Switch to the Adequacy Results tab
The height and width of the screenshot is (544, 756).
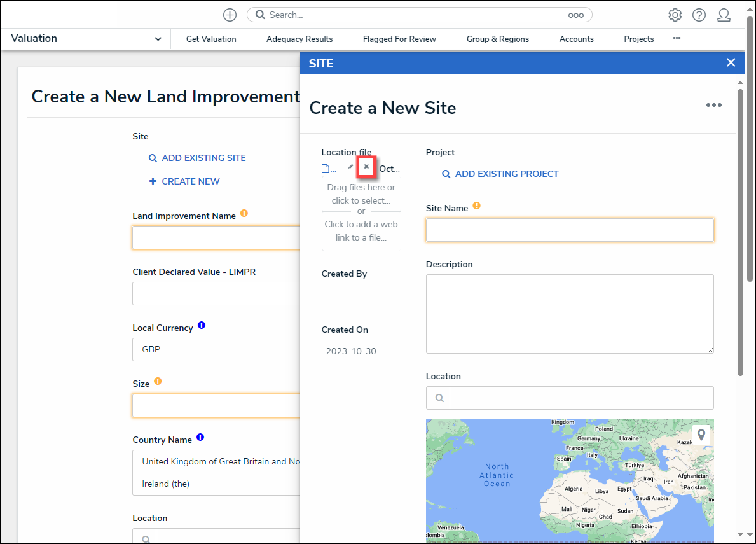299,39
